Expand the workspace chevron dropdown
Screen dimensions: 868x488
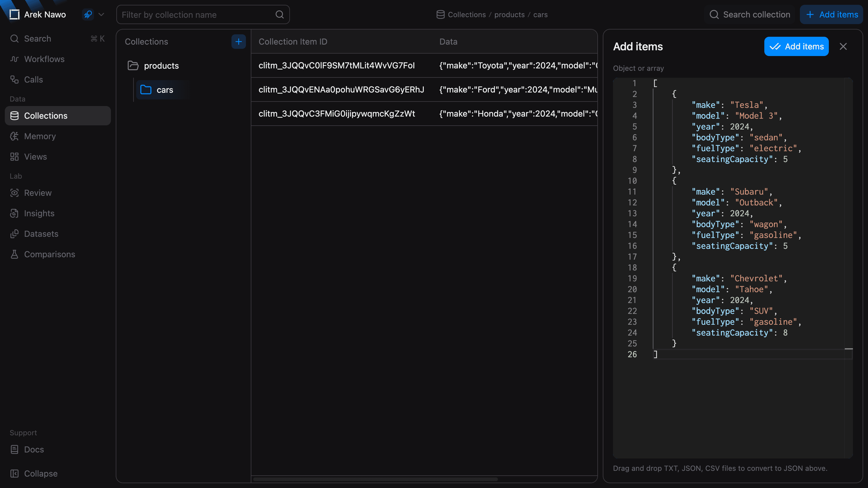[101, 14]
